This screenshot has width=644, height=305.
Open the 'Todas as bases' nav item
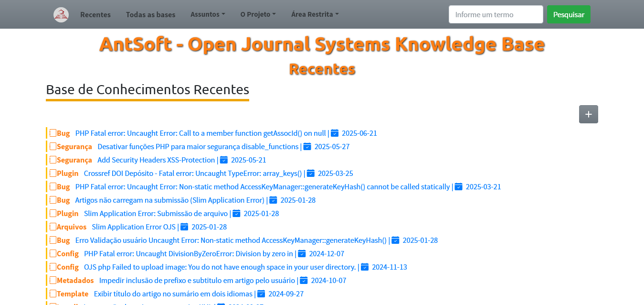click(x=150, y=14)
